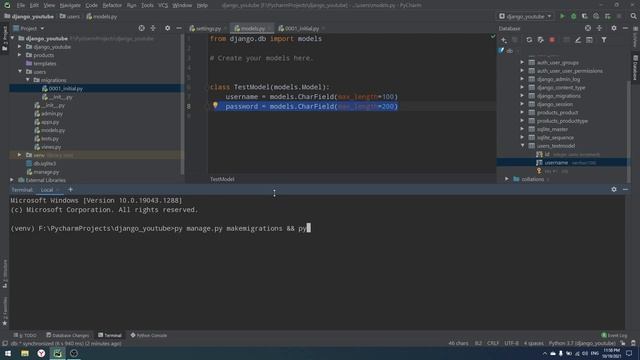
Task: Open the django_youtube run configuration dropdown
Action: (x=525, y=16)
